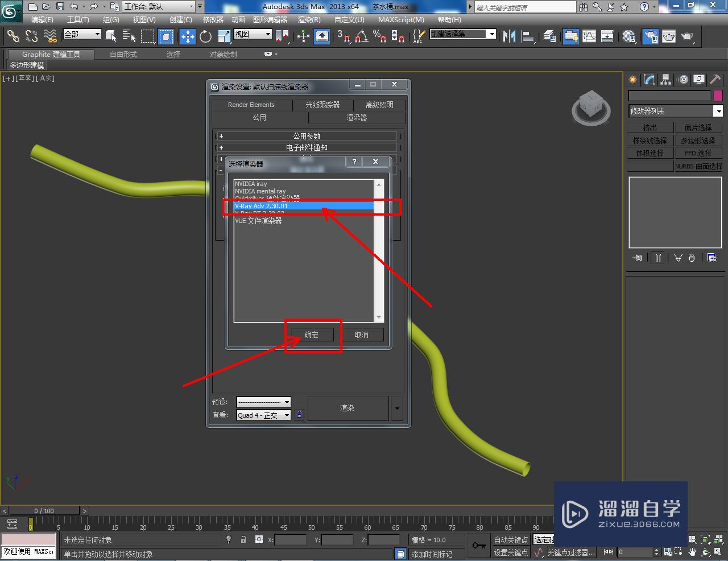Click the 设置关键点 button
The width and height of the screenshot is (728, 561).
coord(511,552)
